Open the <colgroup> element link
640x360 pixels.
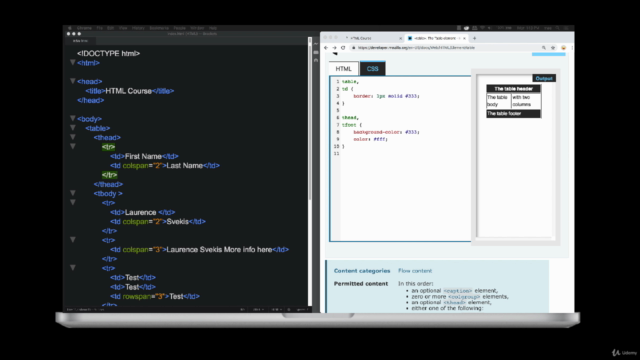click(463, 297)
